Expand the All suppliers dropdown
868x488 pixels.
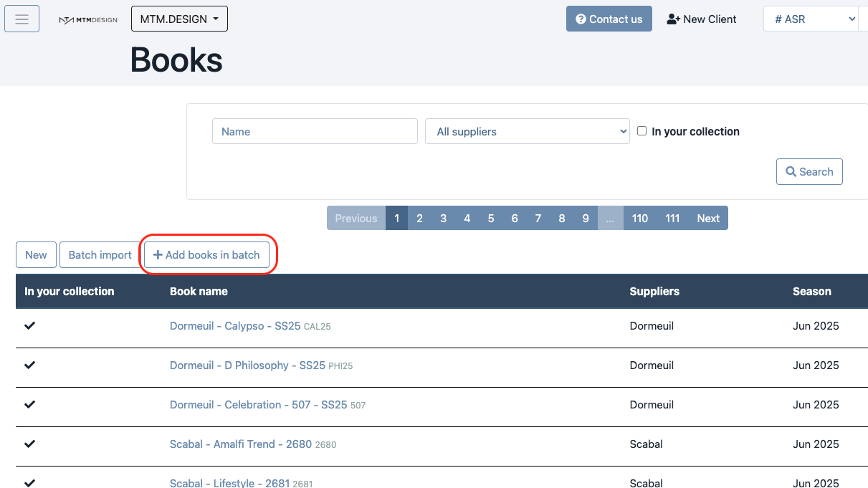(x=528, y=131)
